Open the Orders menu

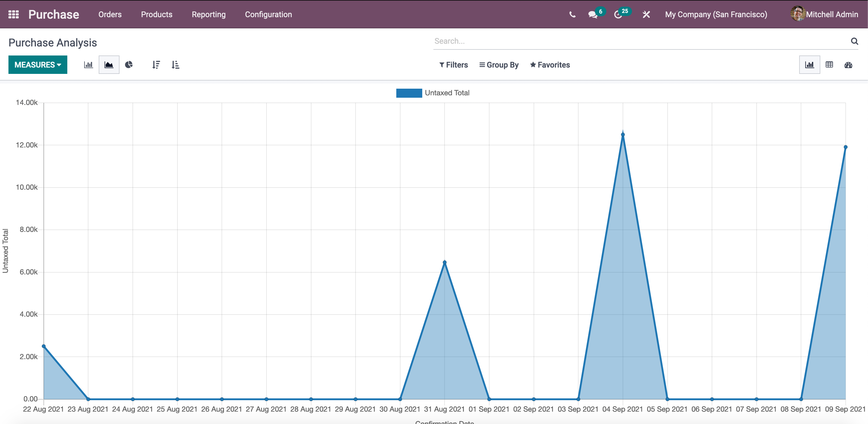(x=110, y=14)
